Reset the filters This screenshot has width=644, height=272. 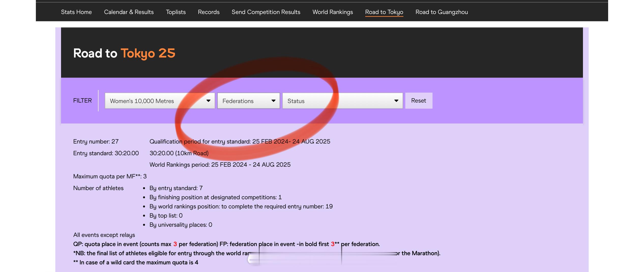[x=419, y=101]
